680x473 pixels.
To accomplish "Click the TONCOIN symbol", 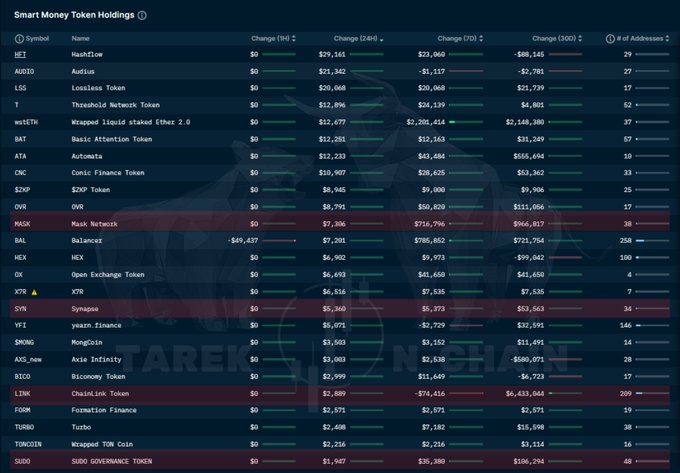I will pyautogui.click(x=28, y=444).
